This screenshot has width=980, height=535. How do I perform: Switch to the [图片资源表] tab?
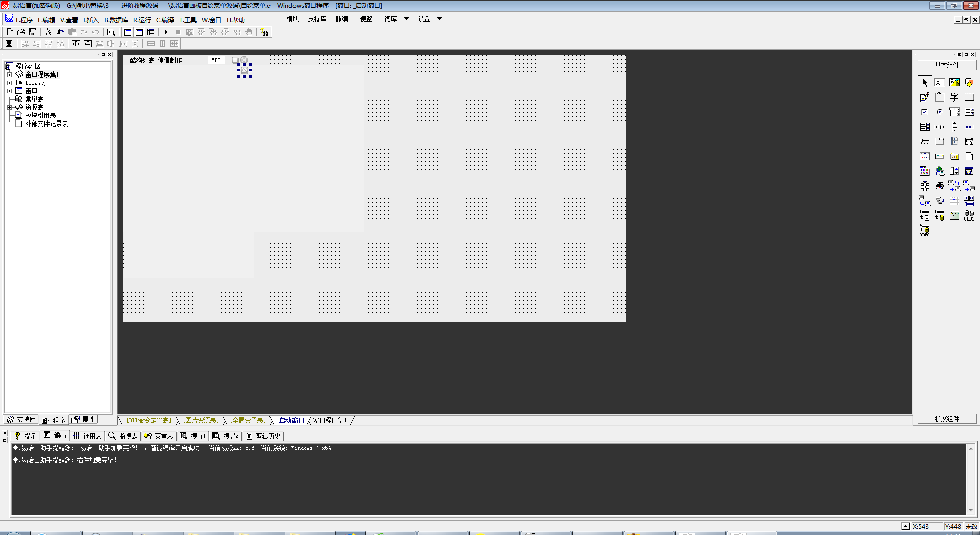[x=202, y=421]
